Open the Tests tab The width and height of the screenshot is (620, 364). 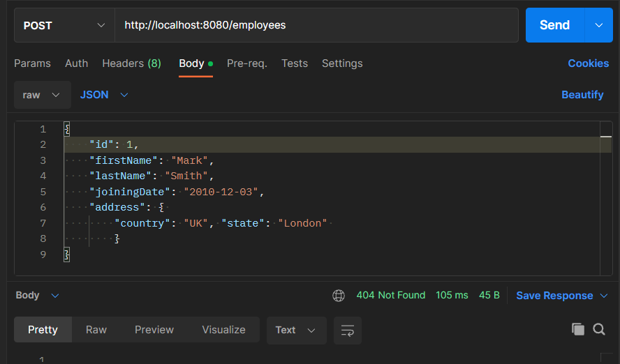295,63
